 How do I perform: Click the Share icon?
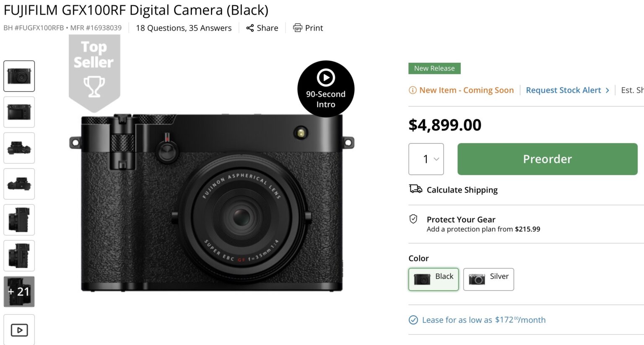point(250,28)
